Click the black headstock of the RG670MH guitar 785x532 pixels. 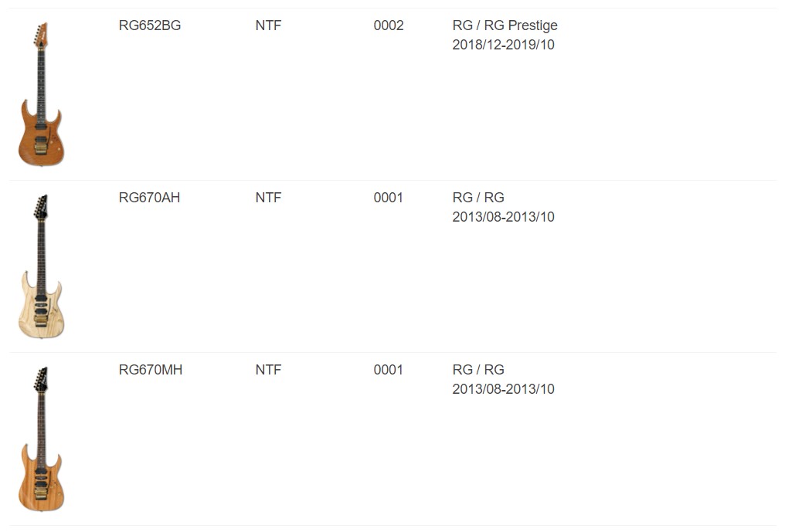[40, 379]
